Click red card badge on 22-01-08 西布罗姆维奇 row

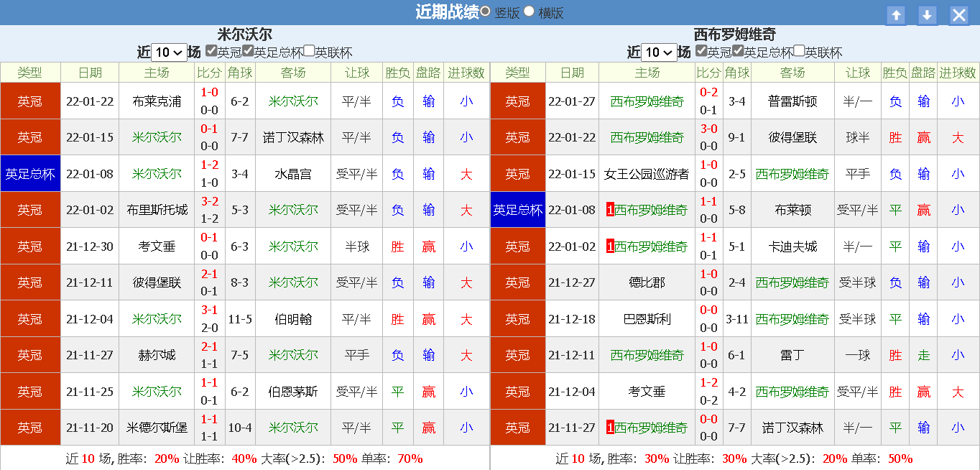[610, 210]
